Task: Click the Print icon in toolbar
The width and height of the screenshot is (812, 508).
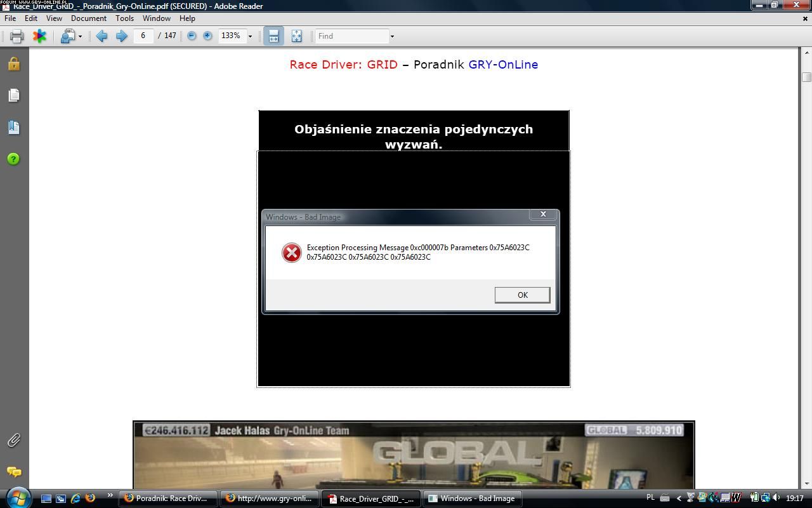Action: point(16,36)
